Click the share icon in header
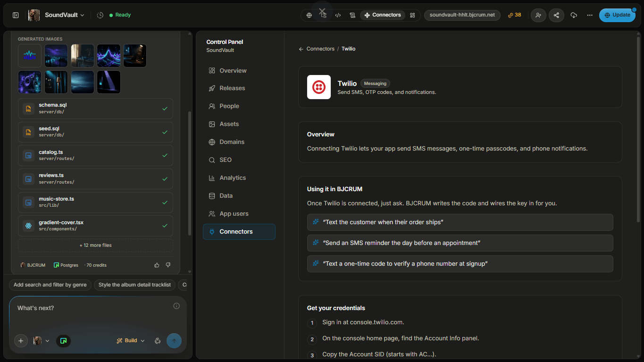 click(x=556, y=15)
